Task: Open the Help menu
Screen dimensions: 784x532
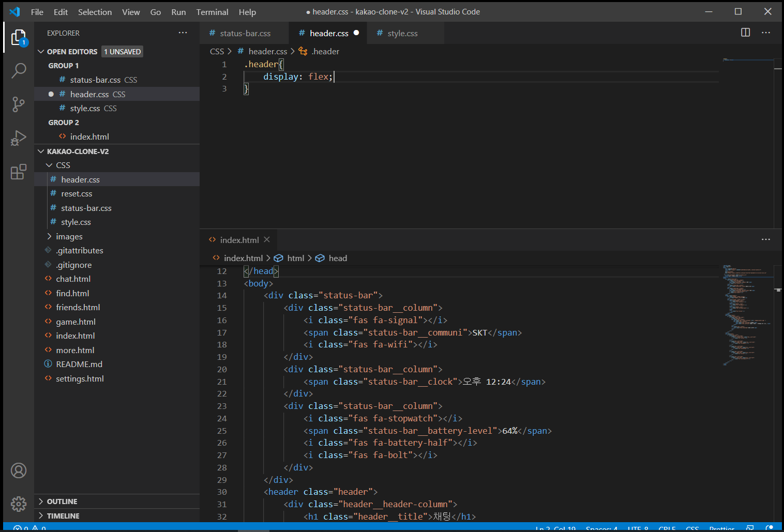Action: point(247,12)
